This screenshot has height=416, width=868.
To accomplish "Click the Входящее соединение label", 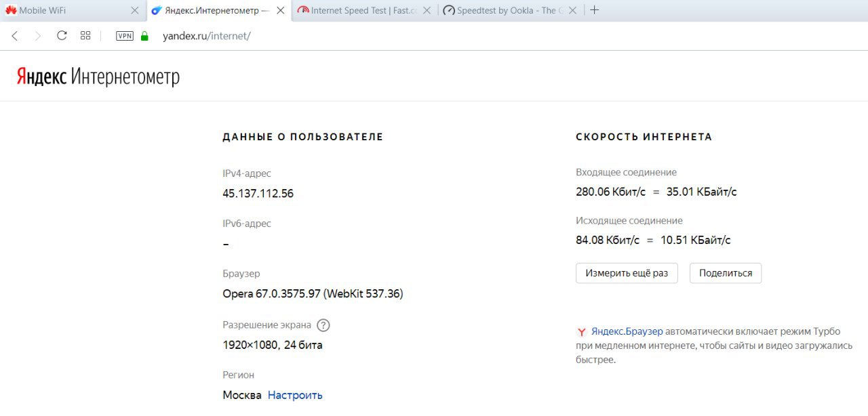I will [627, 172].
